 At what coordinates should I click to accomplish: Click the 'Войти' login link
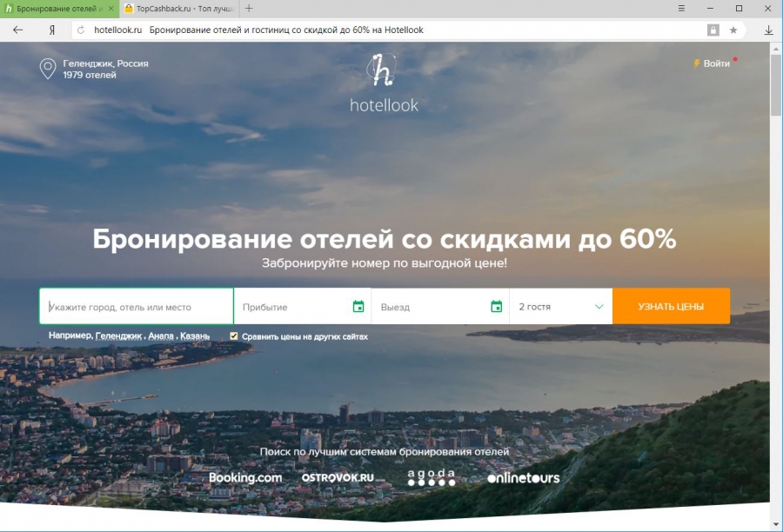pos(717,63)
